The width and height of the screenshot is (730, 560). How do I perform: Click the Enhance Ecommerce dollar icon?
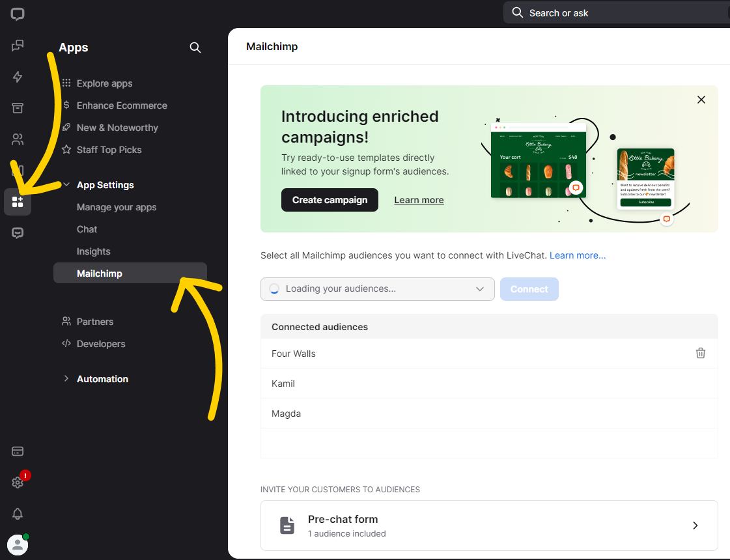66,105
